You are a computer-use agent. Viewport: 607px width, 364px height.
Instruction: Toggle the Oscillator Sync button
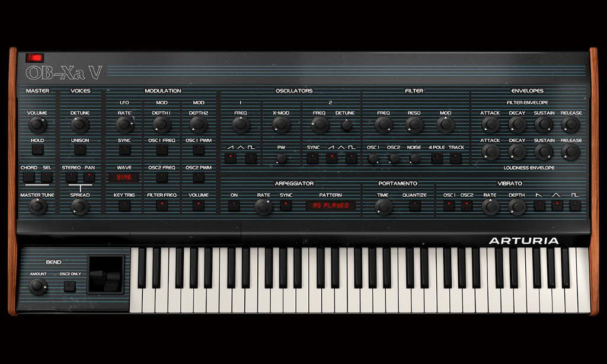click(x=312, y=158)
